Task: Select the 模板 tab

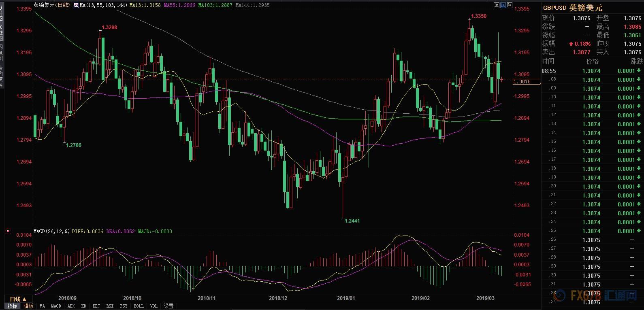Action: point(28,306)
